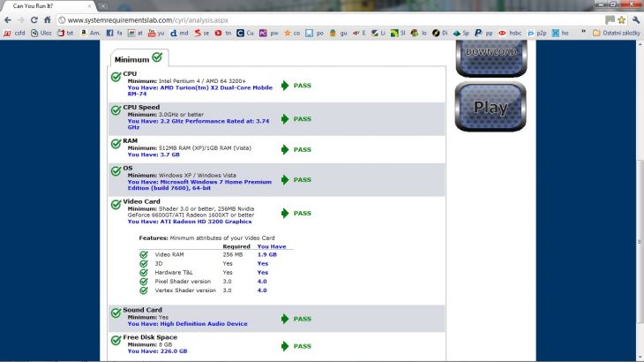Open the md bookmark
The image size is (644, 362).
tap(179, 34)
